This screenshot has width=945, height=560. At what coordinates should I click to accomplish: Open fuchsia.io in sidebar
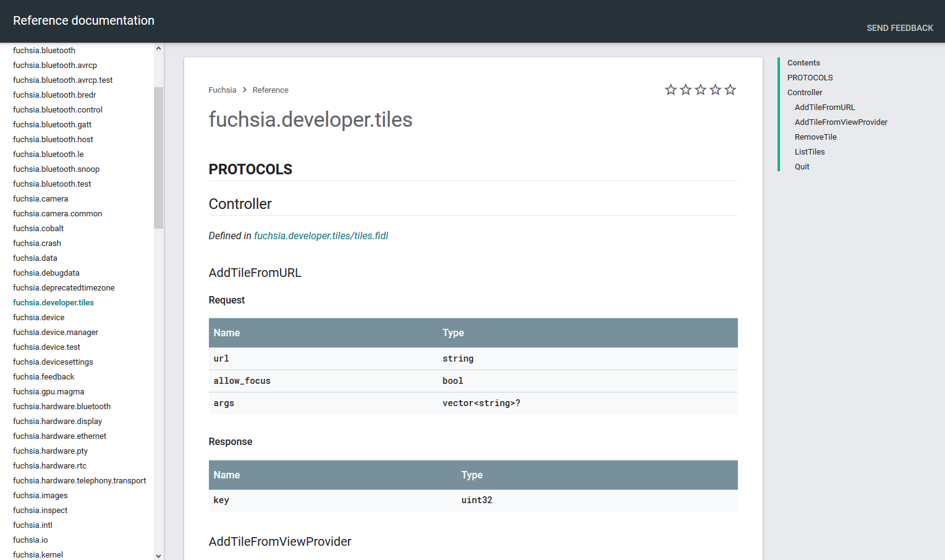30,540
